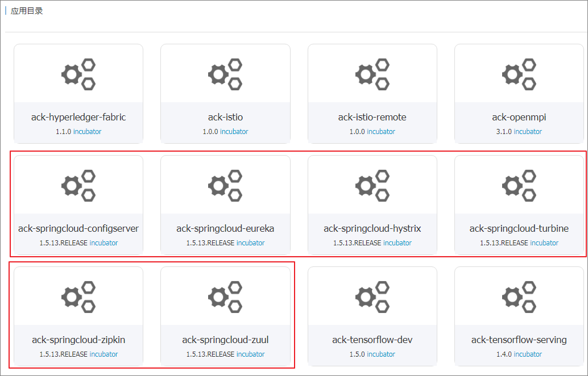Select the ack-istio-remote gear icon
Image resolution: width=588 pixels, height=376 pixels.
tap(372, 74)
